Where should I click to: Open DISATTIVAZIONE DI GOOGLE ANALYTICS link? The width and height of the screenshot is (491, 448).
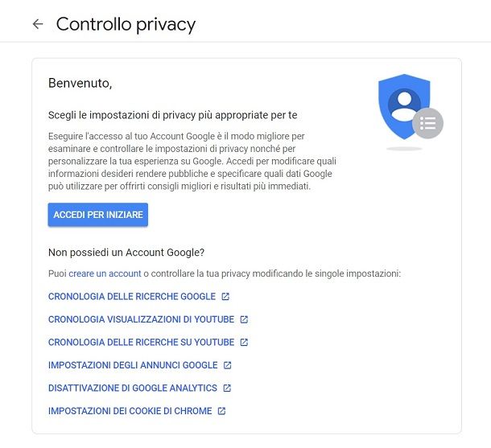click(133, 388)
